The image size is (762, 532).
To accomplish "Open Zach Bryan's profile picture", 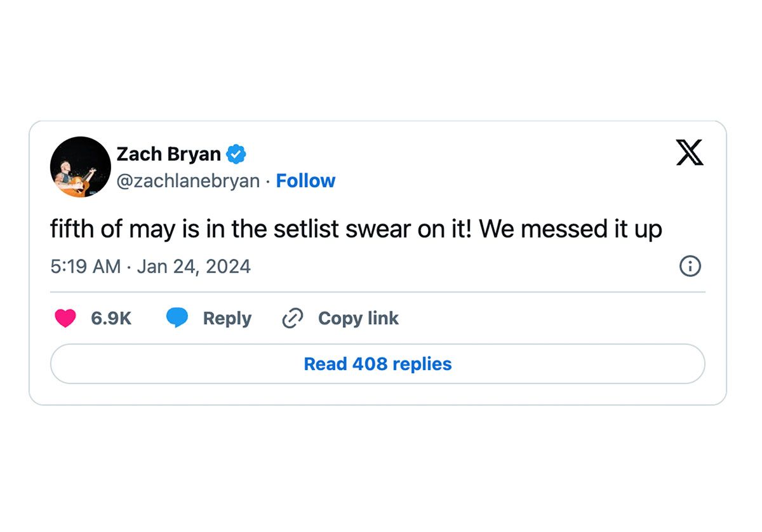I will tap(81, 167).
